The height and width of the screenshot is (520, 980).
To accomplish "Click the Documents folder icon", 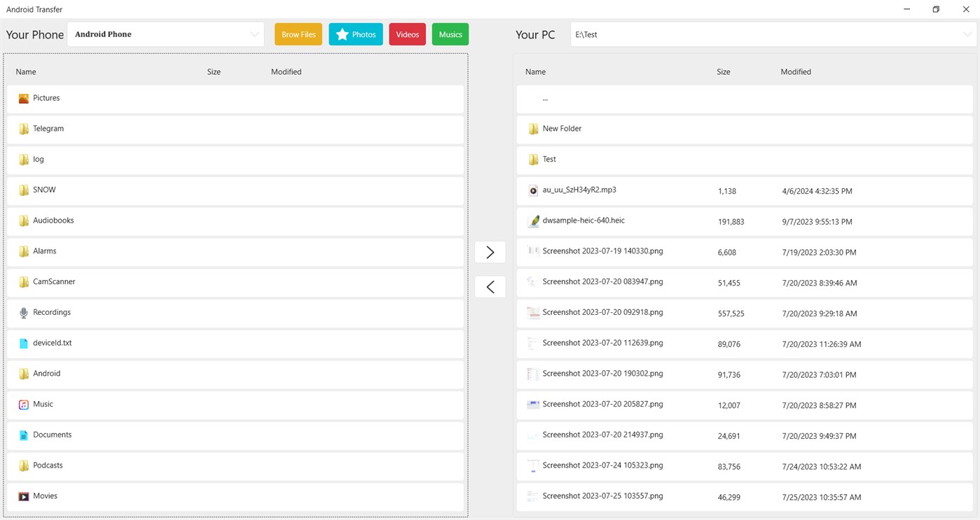I will point(24,435).
